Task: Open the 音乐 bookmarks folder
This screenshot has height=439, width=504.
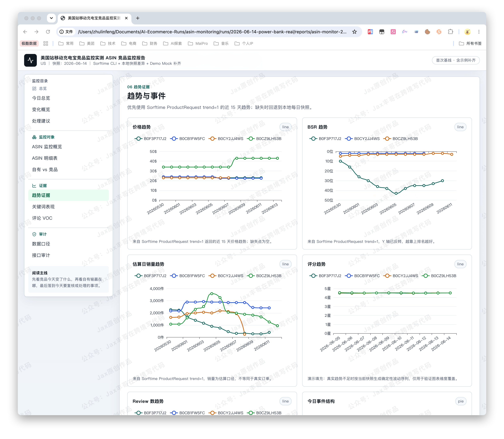Action: tap(221, 43)
